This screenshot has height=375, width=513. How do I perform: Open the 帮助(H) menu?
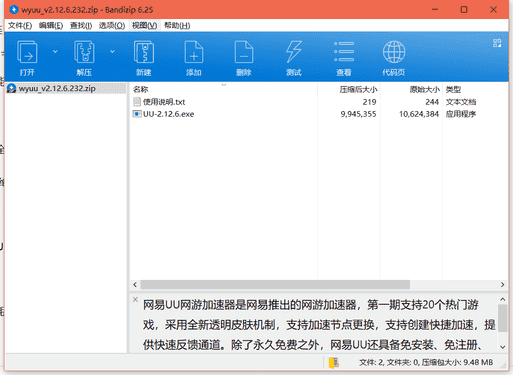coord(177,26)
